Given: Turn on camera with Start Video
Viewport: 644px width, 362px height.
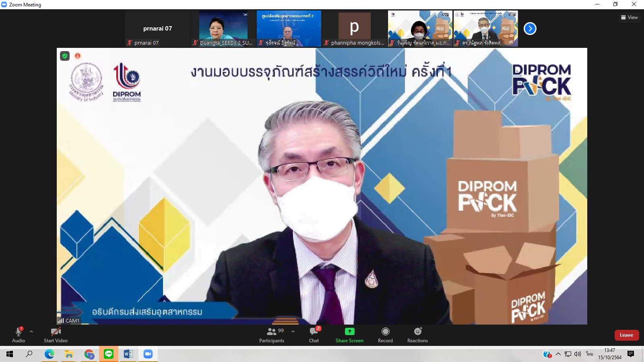Looking at the screenshot, I should click(x=56, y=335).
